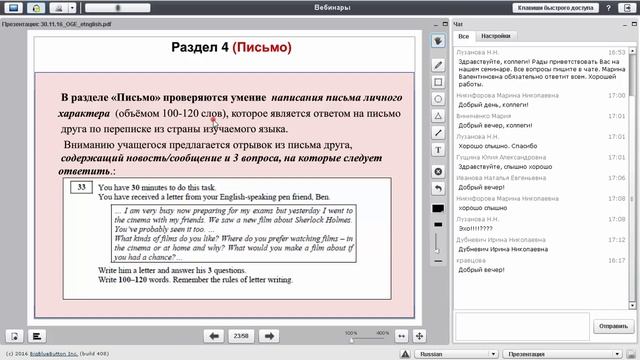Click the task number 33 box on slide

point(81,187)
